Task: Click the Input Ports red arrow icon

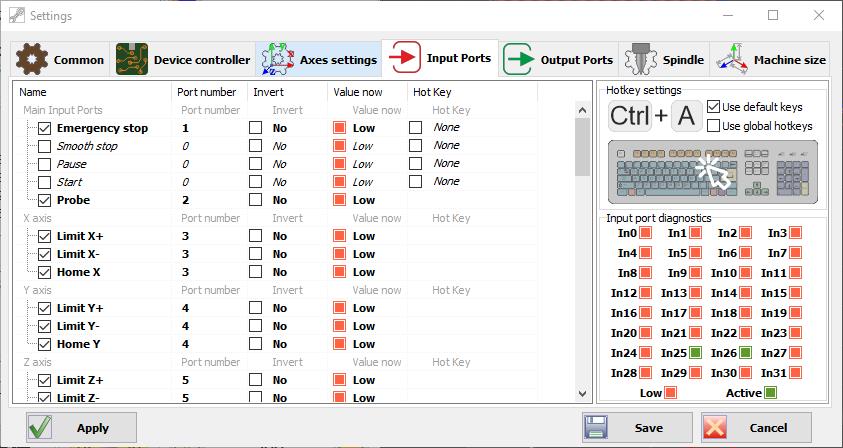Action: (404, 58)
